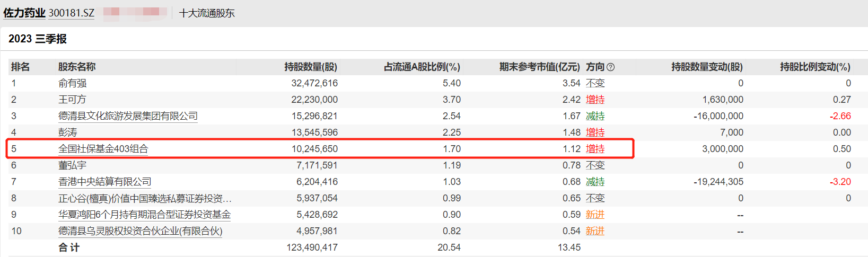Select shareholder name 董弘宇
Viewport: 868px width, 257px height.
point(72,165)
